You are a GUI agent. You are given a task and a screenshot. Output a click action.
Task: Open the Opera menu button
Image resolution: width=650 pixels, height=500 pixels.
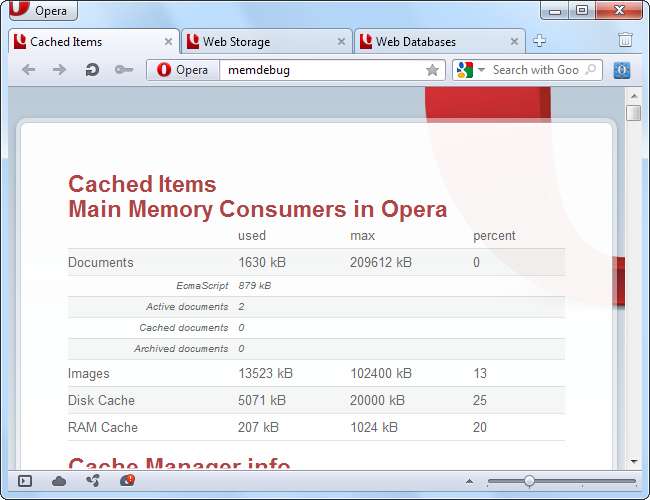tap(43, 10)
